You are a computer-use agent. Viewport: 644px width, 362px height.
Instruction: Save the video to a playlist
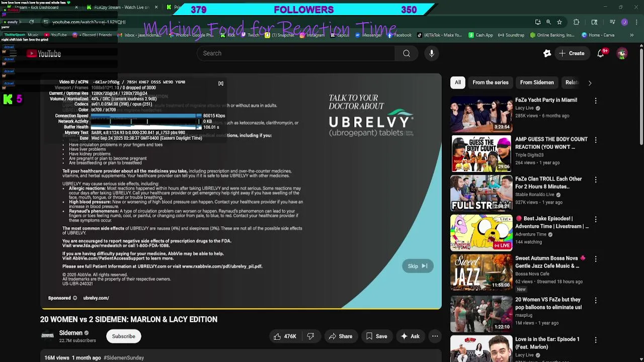click(x=376, y=336)
